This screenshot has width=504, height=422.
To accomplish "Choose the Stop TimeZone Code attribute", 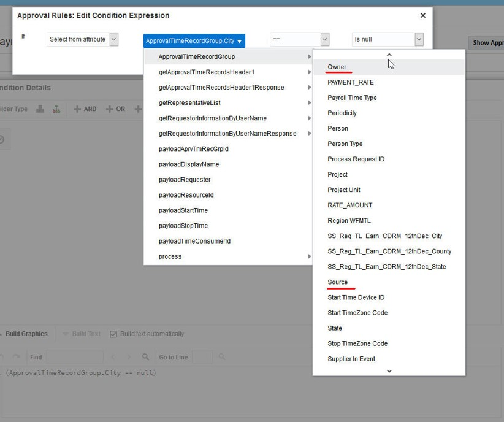I will [389, 343].
